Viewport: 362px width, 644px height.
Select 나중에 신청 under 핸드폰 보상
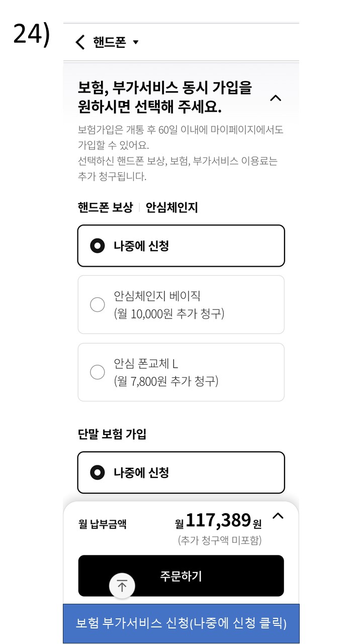coord(181,246)
